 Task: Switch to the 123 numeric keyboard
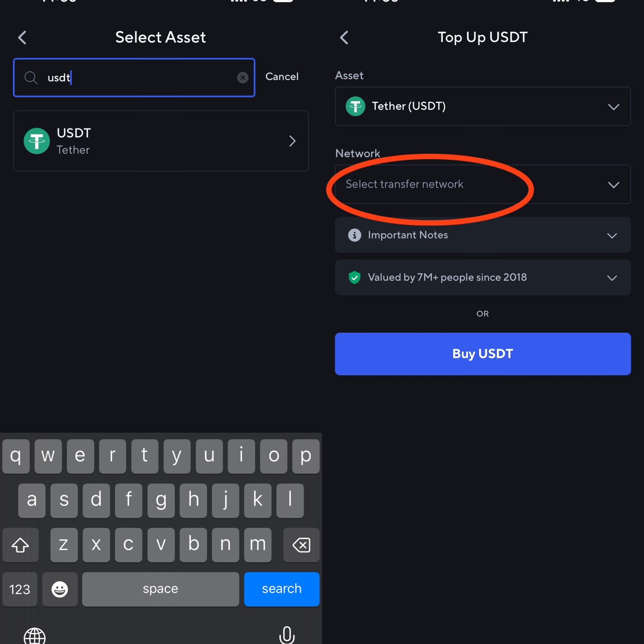click(20, 589)
